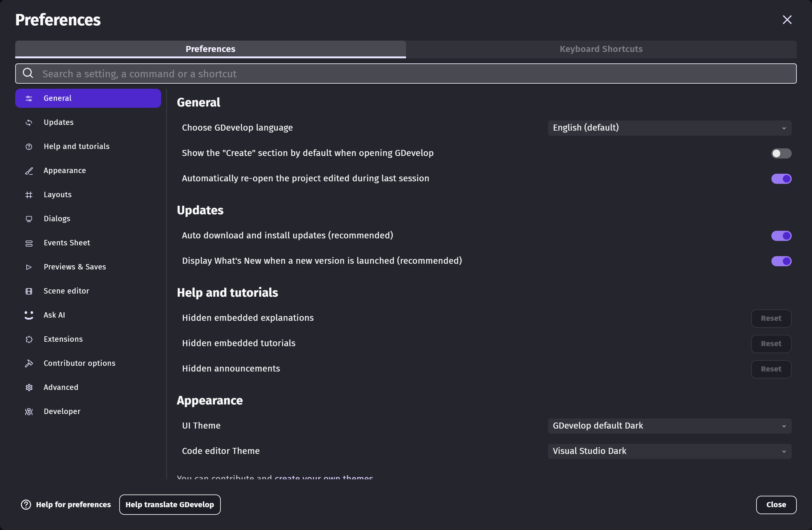Click the Contributor options hammer icon
The image size is (812, 530).
pos(29,363)
